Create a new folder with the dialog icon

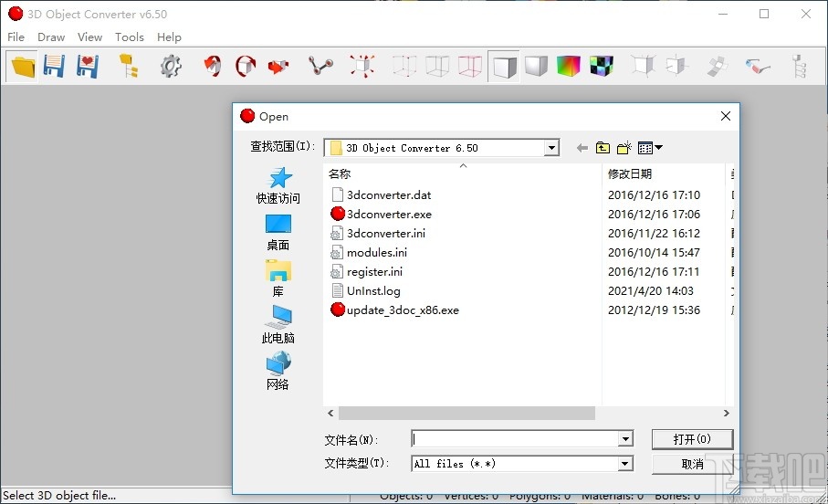624,148
